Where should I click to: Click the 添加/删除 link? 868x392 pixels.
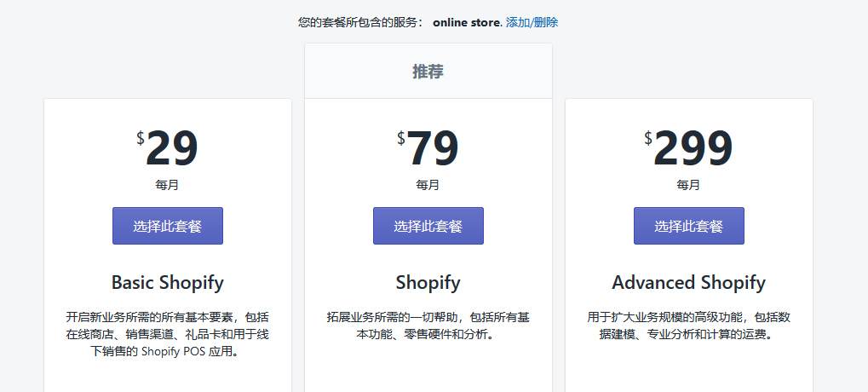coord(532,23)
